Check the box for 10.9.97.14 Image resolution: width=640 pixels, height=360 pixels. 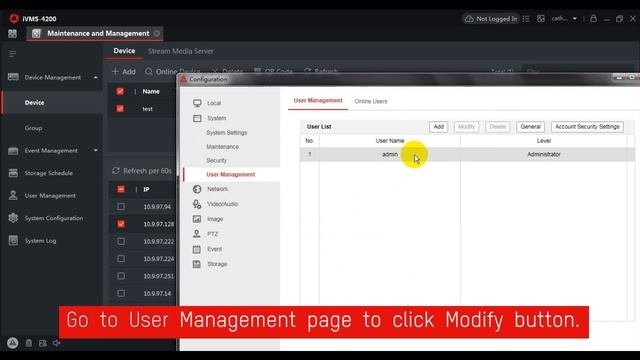point(121,293)
